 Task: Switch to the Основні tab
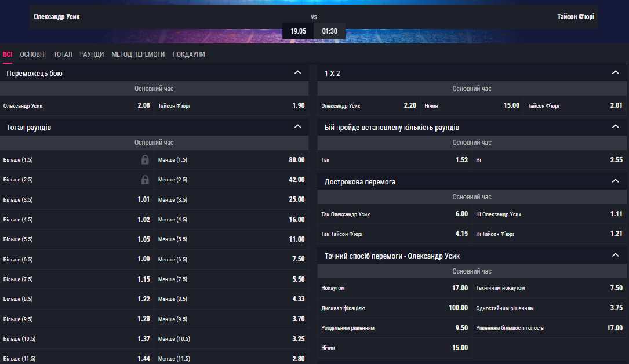tap(33, 54)
